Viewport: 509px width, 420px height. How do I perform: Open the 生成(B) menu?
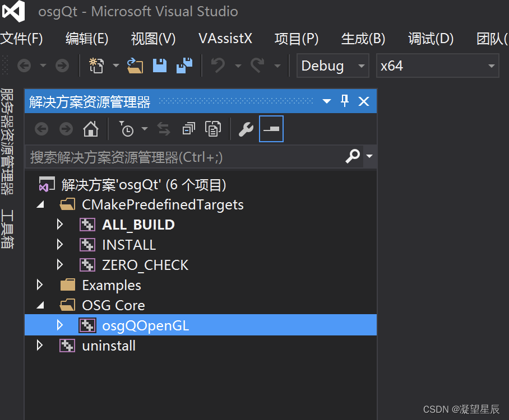click(x=363, y=39)
